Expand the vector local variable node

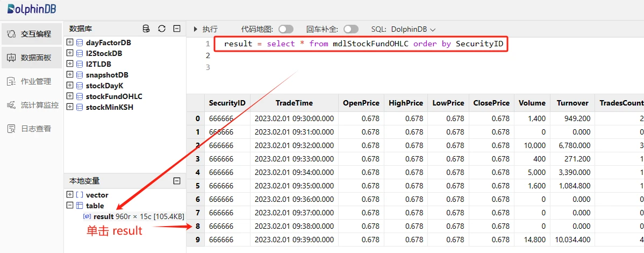[70, 195]
